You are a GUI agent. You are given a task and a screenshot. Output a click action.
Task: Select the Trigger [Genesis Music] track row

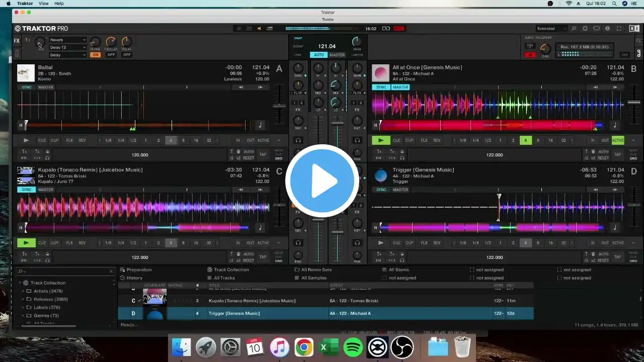coord(326,313)
